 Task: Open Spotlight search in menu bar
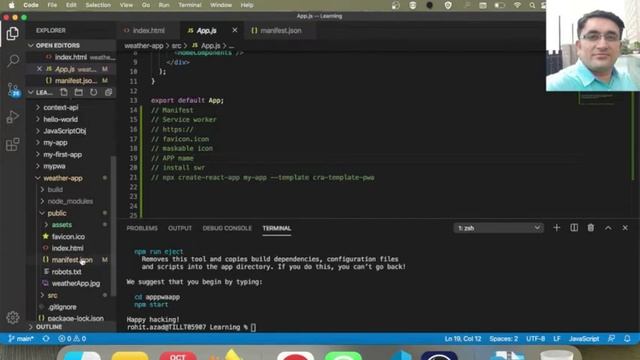(x=532, y=5)
